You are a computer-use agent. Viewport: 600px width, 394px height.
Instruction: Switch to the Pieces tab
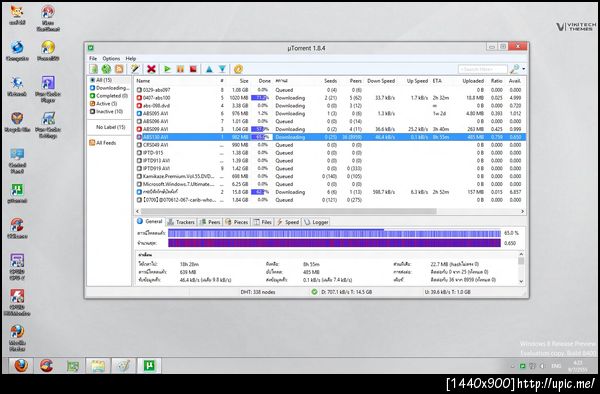click(237, 222)
